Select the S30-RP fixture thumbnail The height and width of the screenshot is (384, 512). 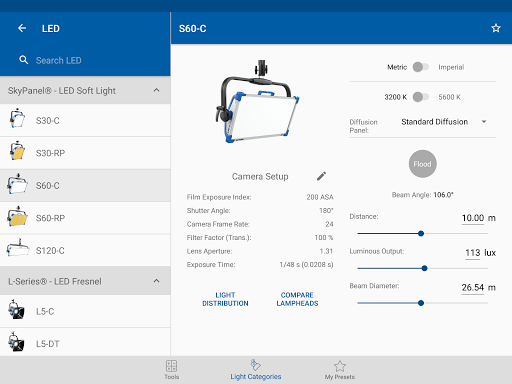(17, 151)
